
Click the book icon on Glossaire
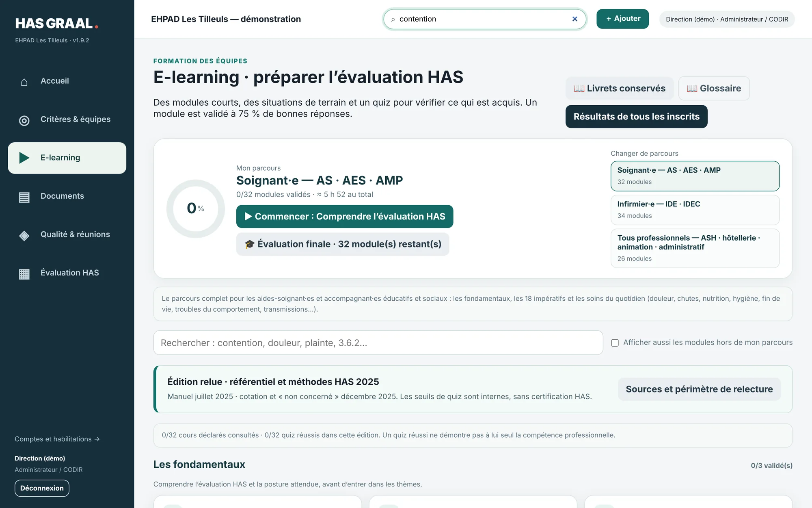coord(692,89)
